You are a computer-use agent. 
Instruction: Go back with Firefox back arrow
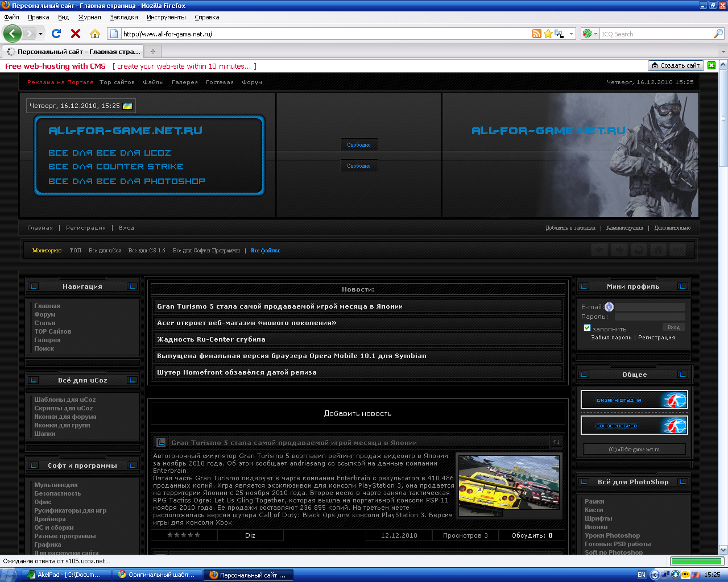click(12, 34)
